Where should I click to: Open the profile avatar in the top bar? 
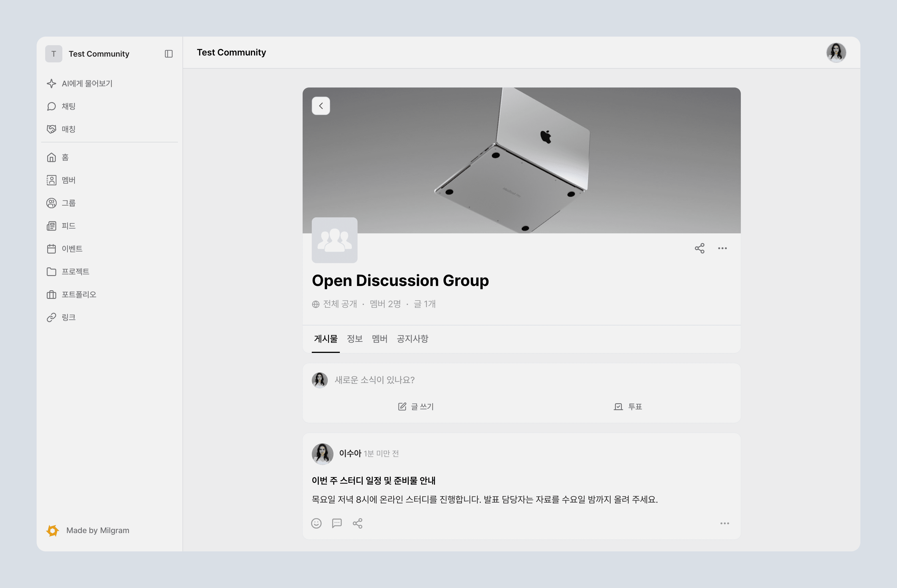(836, 52)
